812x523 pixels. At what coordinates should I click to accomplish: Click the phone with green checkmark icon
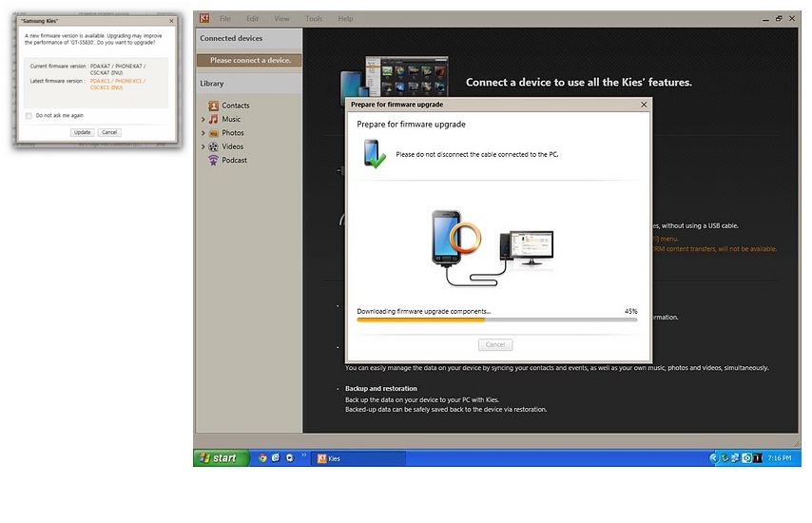click(x=374, y=154)
